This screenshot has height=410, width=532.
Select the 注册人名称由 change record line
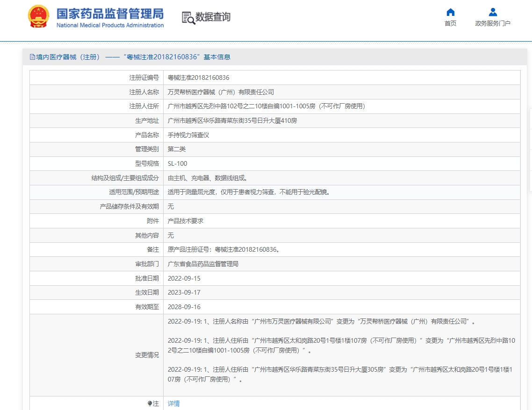321,322
